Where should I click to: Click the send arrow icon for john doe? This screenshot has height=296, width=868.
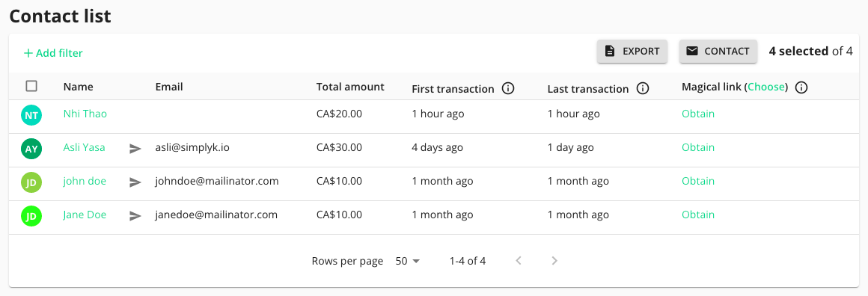tap(135, 182)
